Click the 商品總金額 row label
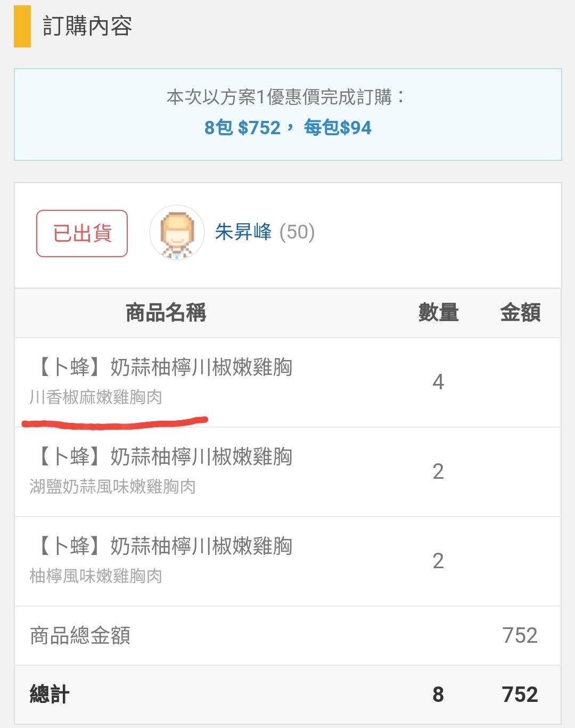The image size is (575, 728). [80, 635]
